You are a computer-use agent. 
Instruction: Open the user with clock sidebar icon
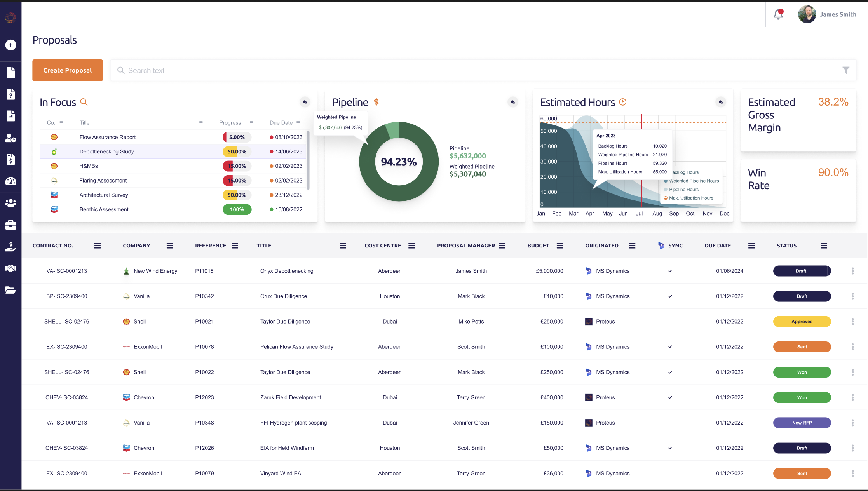[10, 138]
